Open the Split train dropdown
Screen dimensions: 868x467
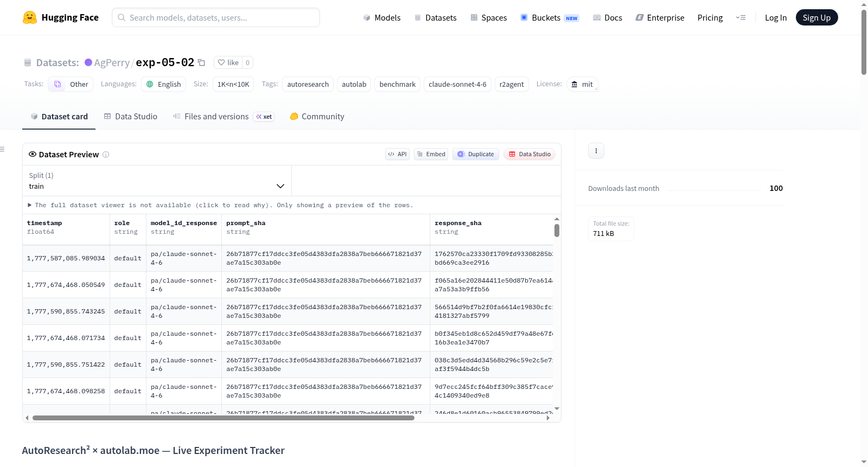(157, 181)
